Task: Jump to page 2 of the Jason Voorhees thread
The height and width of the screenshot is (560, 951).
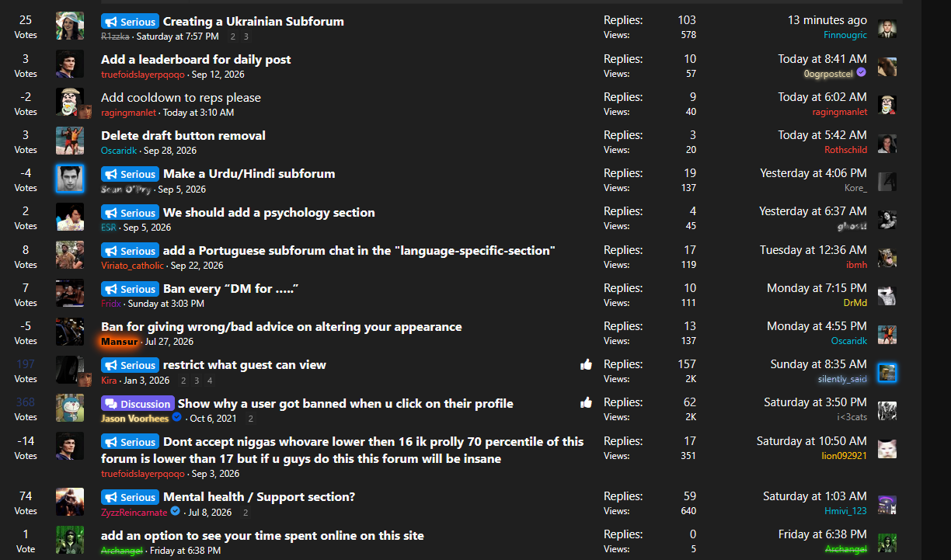Action: click(x=250, y=419)
